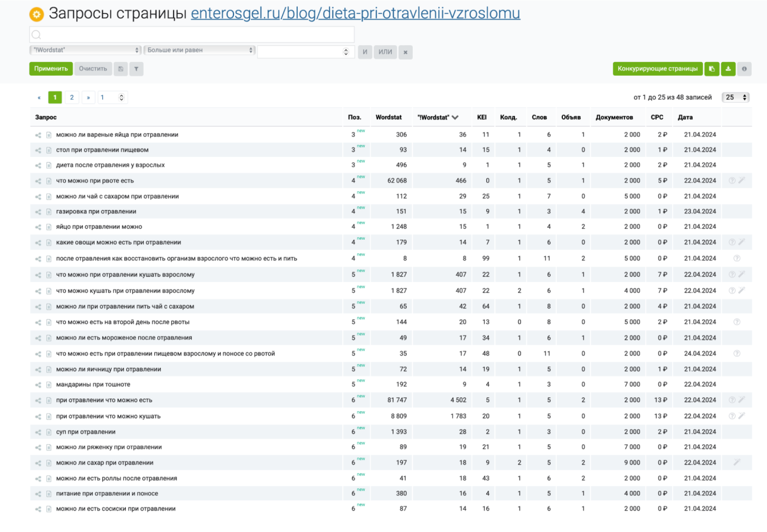Go to page 2 of results
This screenshot has width=767, height=532.
72,98
